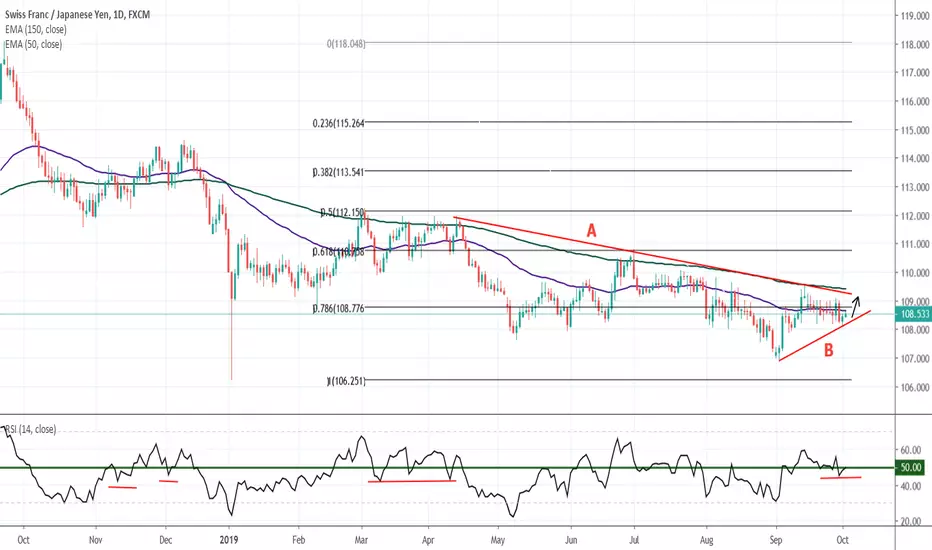Click the 115.000 price axis label
This screenshot has height=550, width=932.
pos(914,130)
